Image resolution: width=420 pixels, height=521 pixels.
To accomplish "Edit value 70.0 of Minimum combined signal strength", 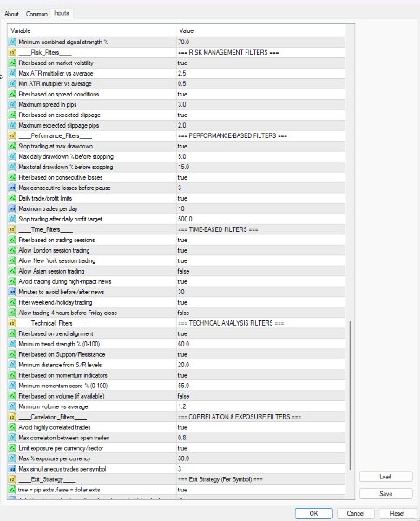I will click(x=184, y=42).
